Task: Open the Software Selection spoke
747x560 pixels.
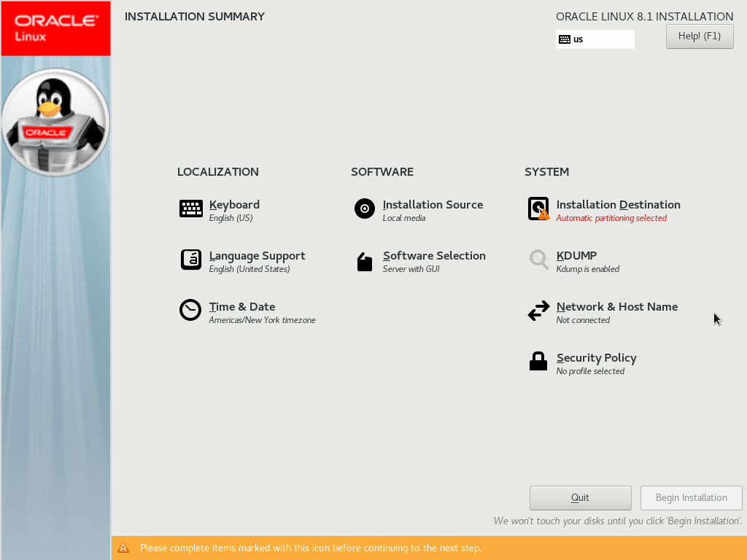Action: click(434, 256)
